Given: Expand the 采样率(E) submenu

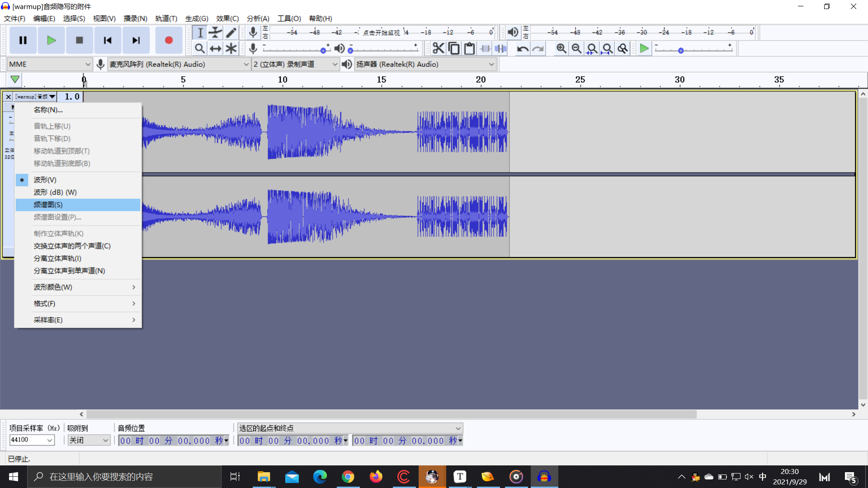Looking at the screenshot, I should pos(78,320).
